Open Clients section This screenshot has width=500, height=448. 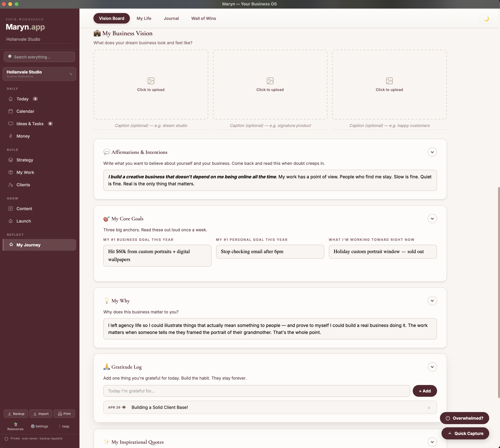tap(23, 185)
